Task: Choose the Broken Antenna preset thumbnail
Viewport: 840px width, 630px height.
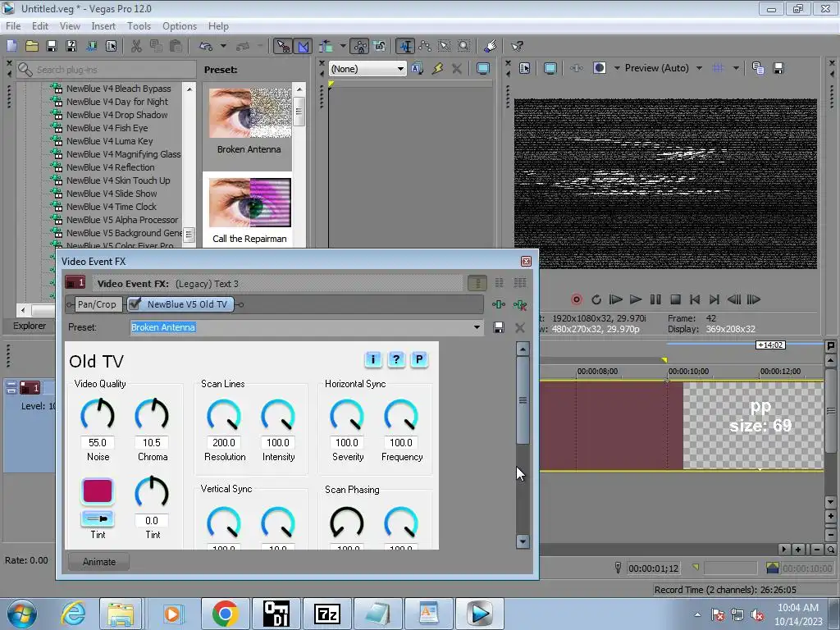Action: pyautogui.click(x=249, y=113)
